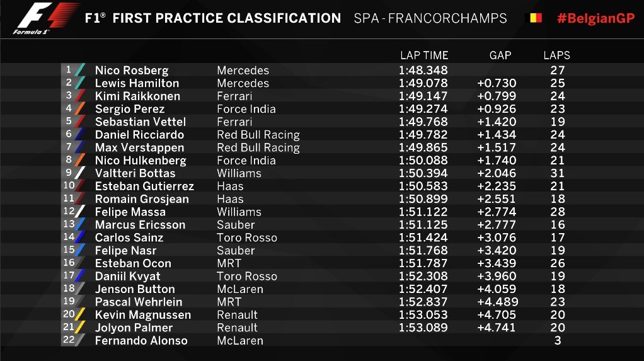Viewport: 644px width, 361px height.
Task: Select the Lewis Hamilton driver name
Action: point(137,83)
